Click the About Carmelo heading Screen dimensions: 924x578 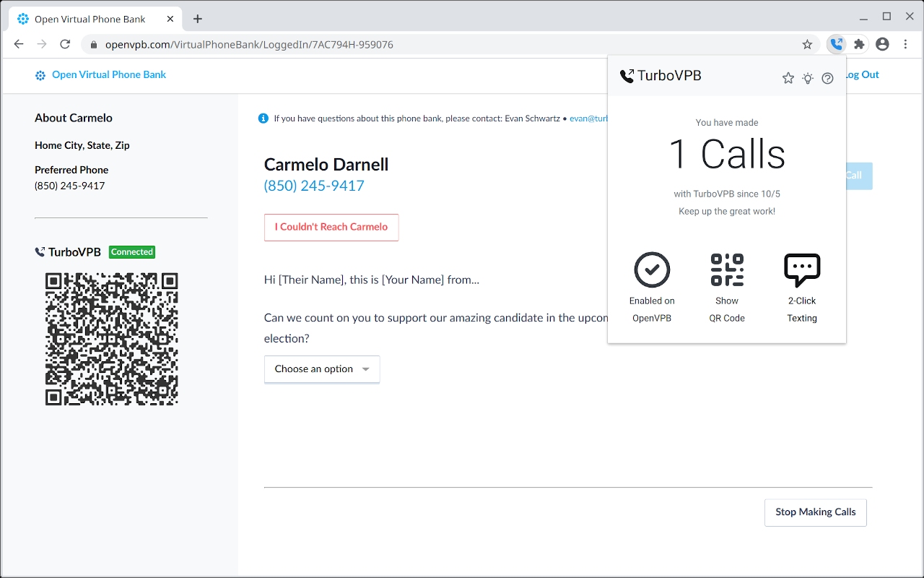click(74, 118)
